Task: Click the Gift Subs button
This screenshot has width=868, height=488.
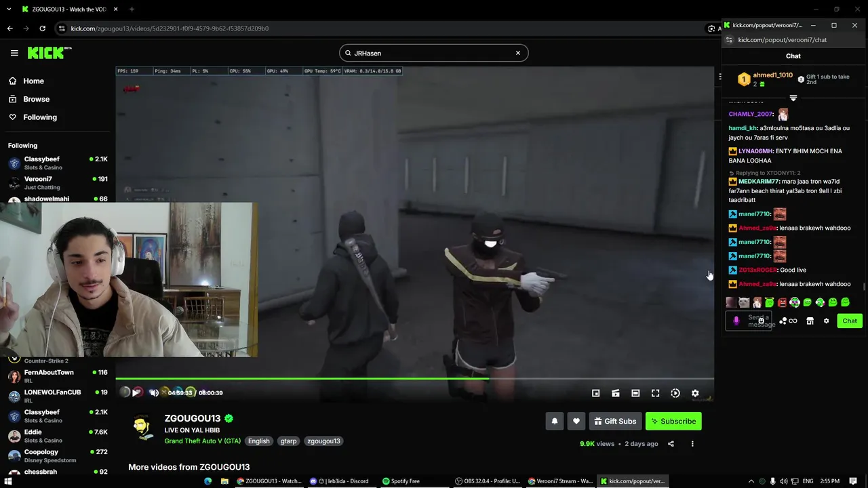Action: pos(615,421)
